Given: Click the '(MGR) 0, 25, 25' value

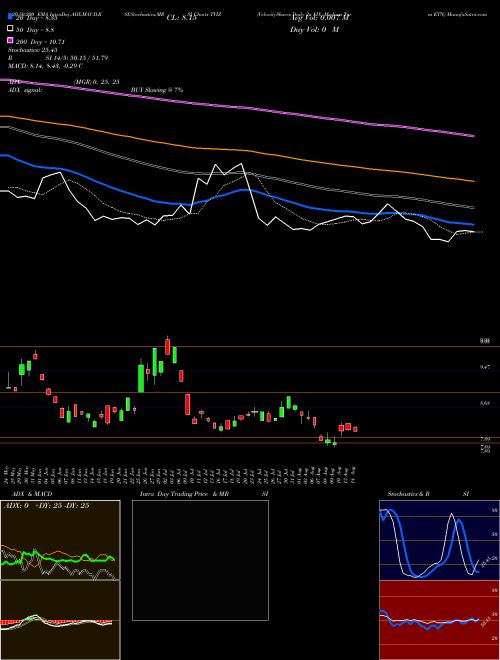Looking at the screenshot, I should click(x=96, y=82).
